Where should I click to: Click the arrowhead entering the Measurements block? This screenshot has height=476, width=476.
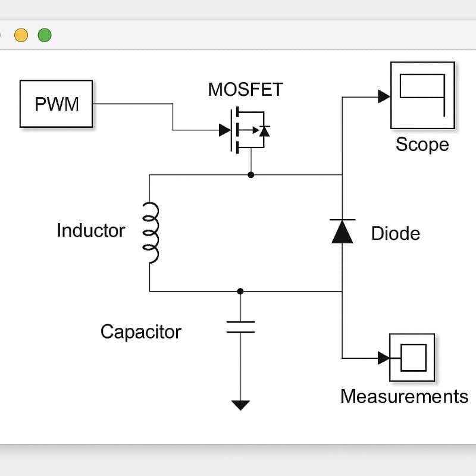pos(384,358)
